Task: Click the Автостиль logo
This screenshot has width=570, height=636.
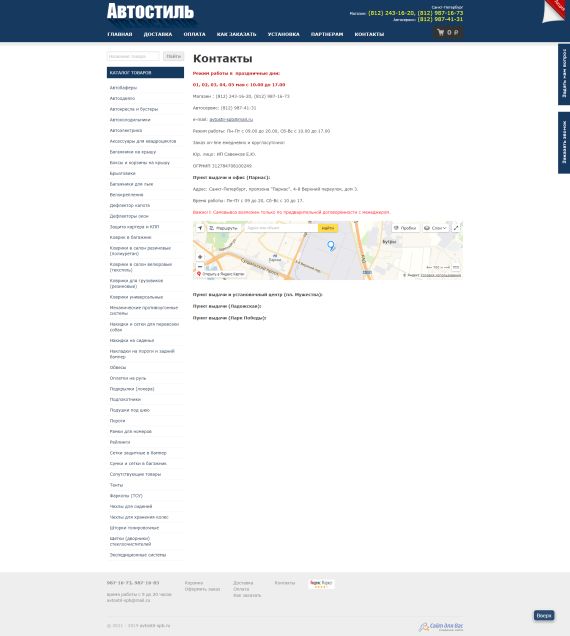Action: tap(150, 11)
